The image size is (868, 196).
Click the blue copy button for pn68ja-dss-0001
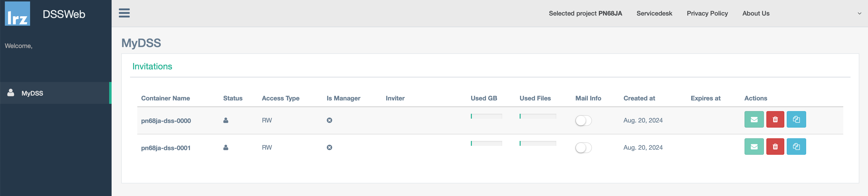click(796, 147)
